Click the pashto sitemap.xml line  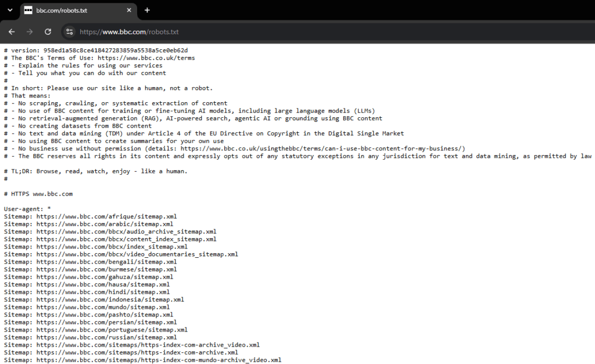89,315
